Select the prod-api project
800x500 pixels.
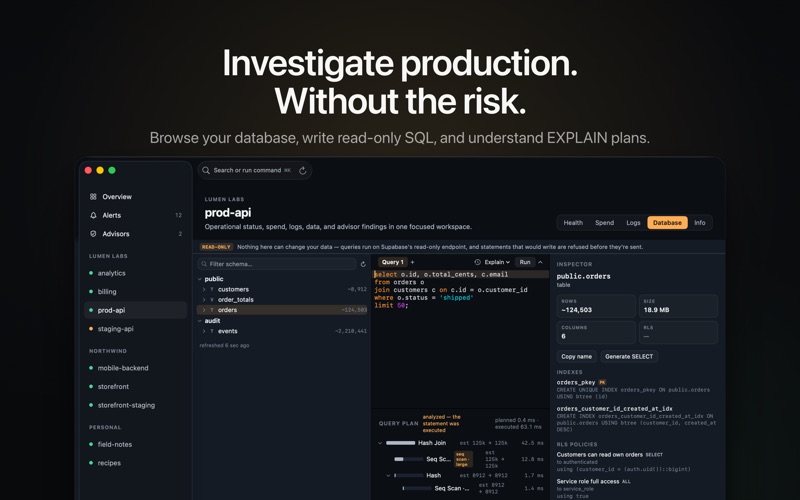(x=136, y=310)
